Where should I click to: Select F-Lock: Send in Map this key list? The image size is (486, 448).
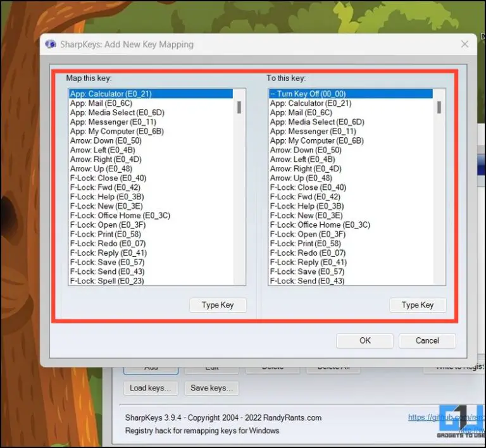[151, 271]
